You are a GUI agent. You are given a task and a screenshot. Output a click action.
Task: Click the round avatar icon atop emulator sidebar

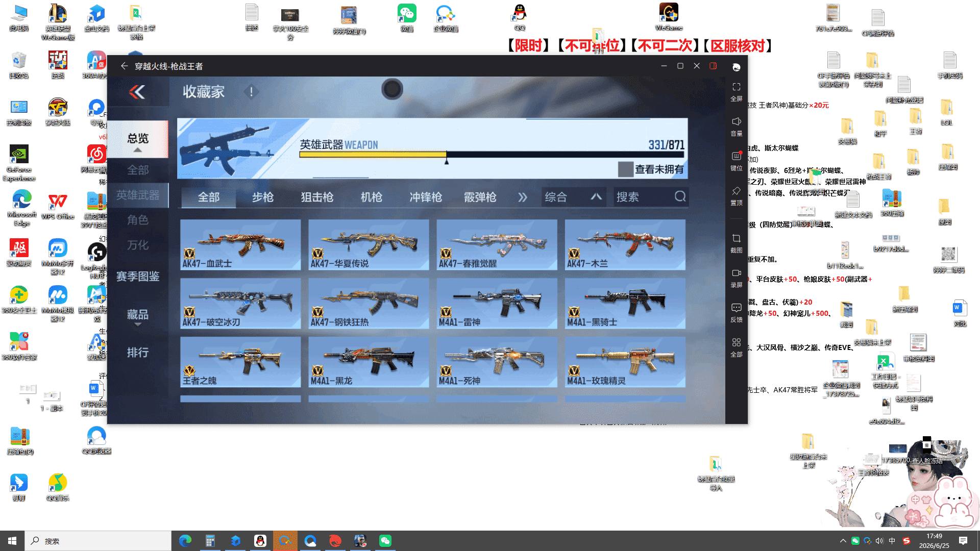coord(736,67)
